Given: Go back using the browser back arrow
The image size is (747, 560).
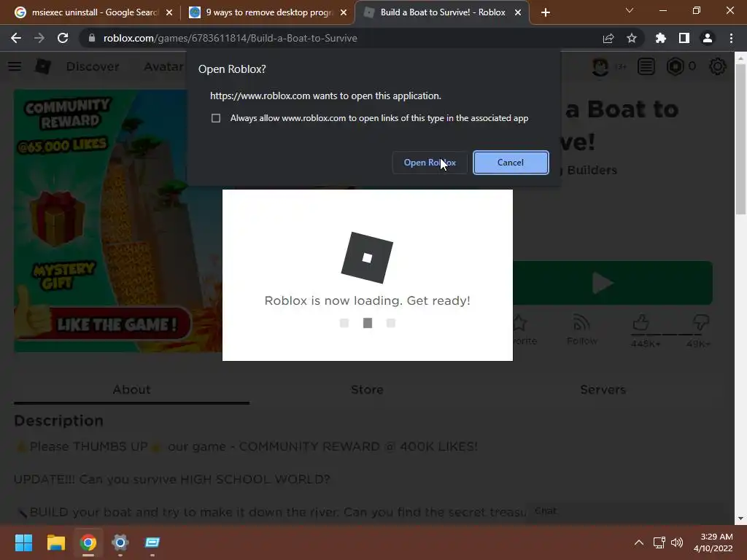Looking at the screenshot, I should [16, 38].
